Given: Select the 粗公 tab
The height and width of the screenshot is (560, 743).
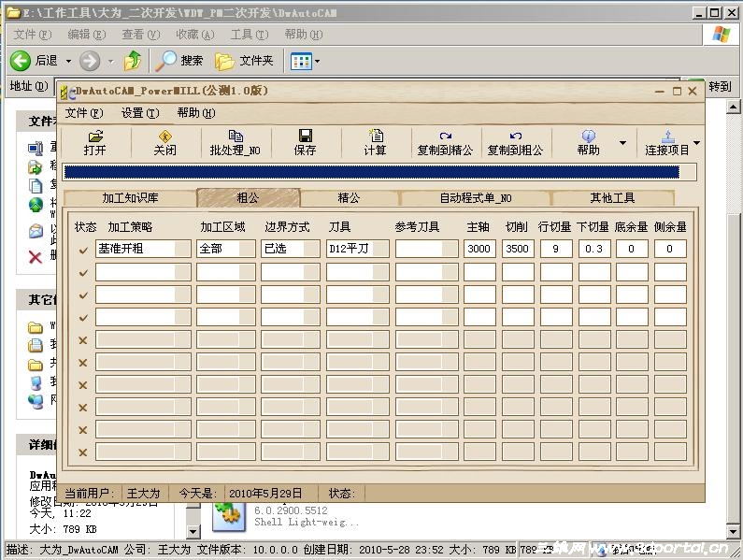Looking at the screenshot, I should 249,198.
